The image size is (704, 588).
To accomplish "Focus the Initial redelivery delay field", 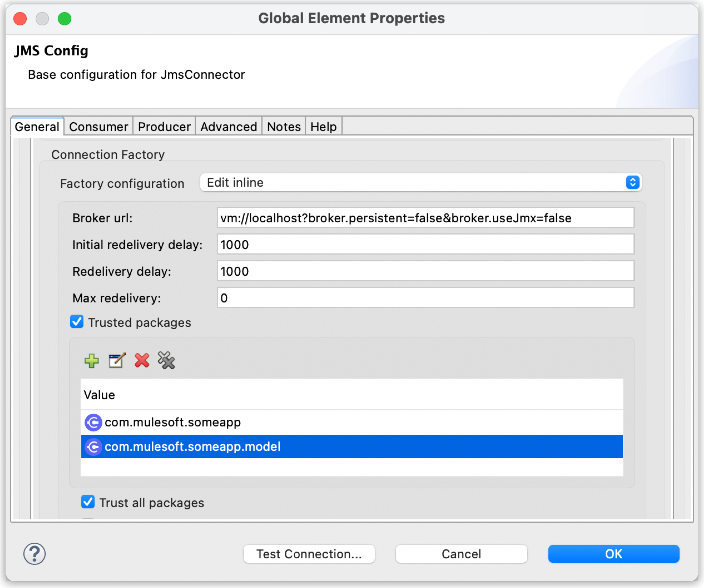I will [x=425, y=244].
